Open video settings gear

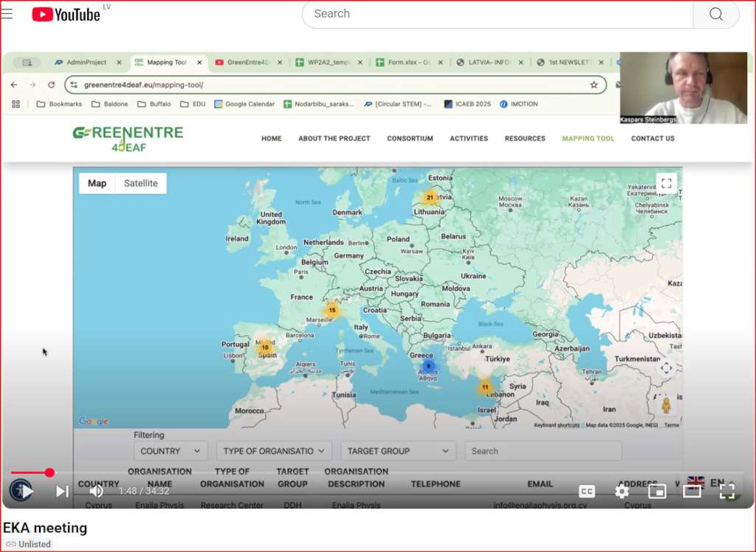coord(622,491)
